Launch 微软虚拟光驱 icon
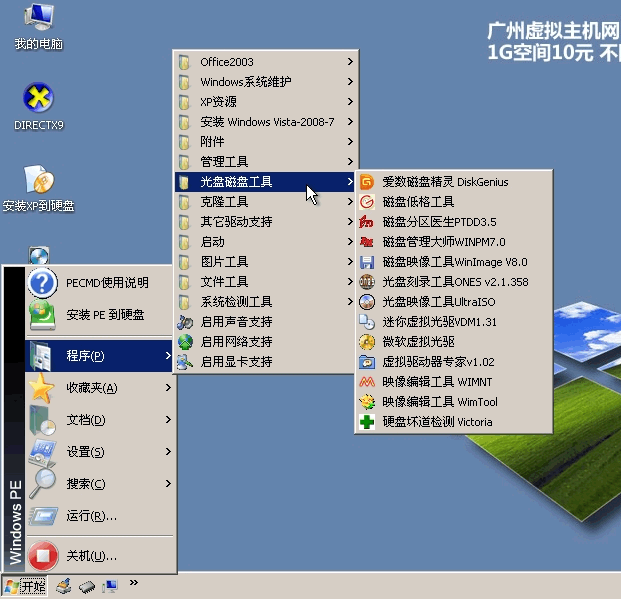This screenshot has height=599, width=621. 367,342
